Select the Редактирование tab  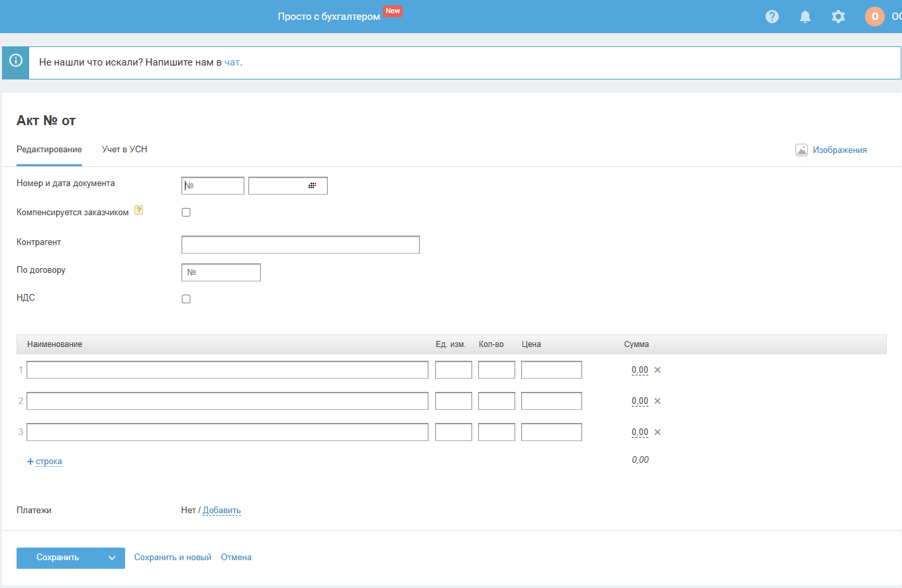[x=49, y=150]
